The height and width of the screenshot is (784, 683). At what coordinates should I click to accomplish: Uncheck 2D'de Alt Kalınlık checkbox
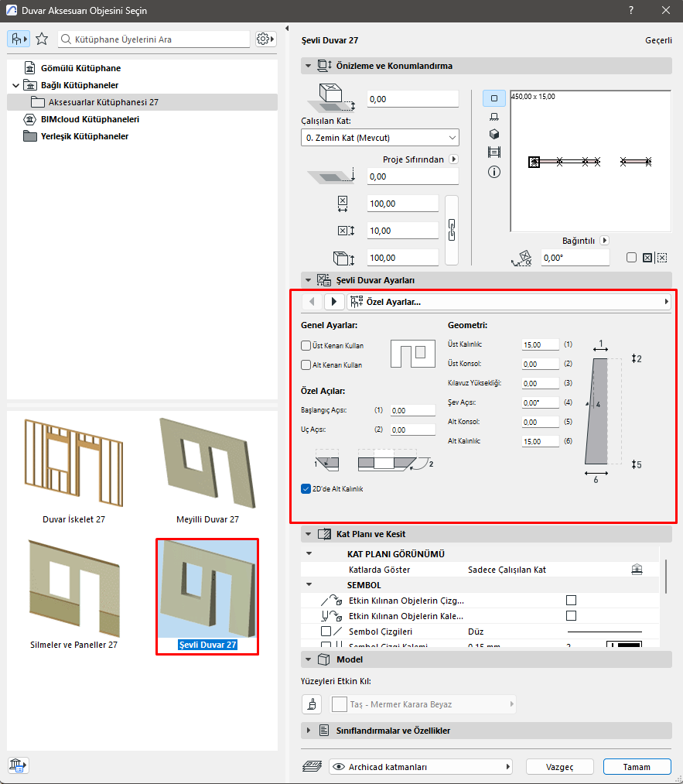(306, 488)
